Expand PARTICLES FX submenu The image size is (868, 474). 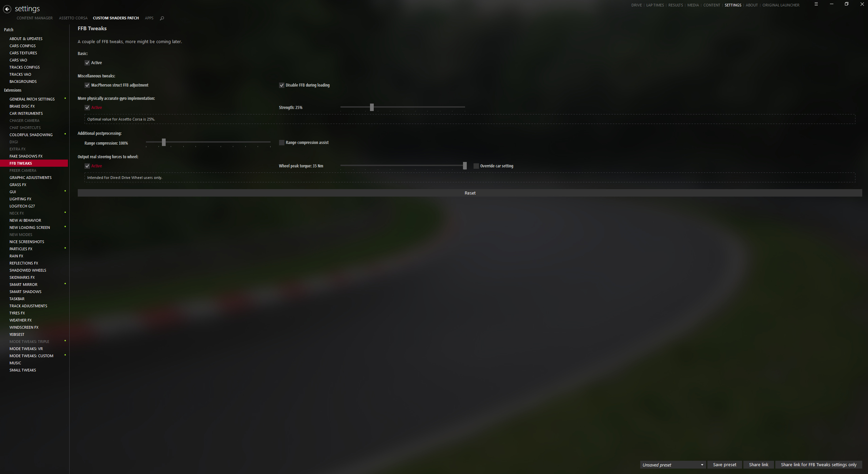pyautogui.click(x=65, y=248)
